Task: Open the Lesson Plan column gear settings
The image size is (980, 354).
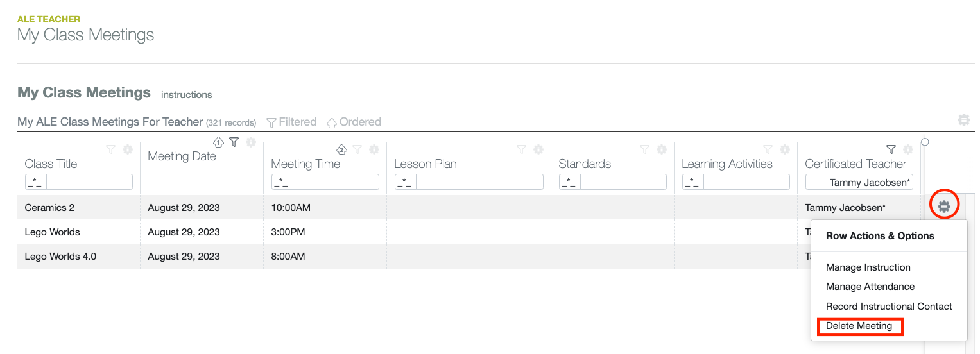Action: tap(538, 149)
